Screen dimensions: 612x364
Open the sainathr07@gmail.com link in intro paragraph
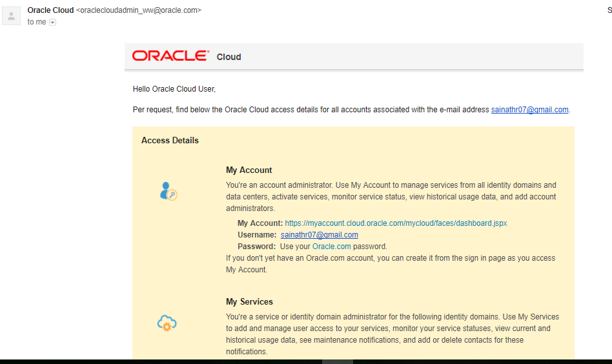(x=529, y=110)
